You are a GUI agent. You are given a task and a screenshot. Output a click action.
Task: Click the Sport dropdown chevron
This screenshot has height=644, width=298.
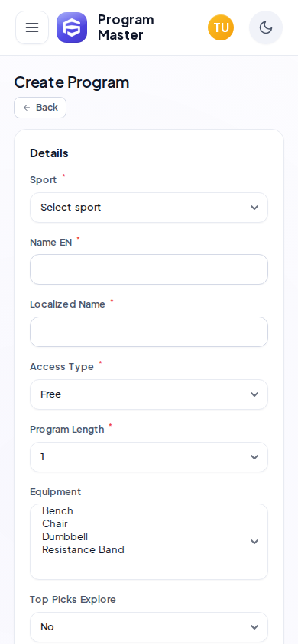pyautogui.click(x=254, y=208)
